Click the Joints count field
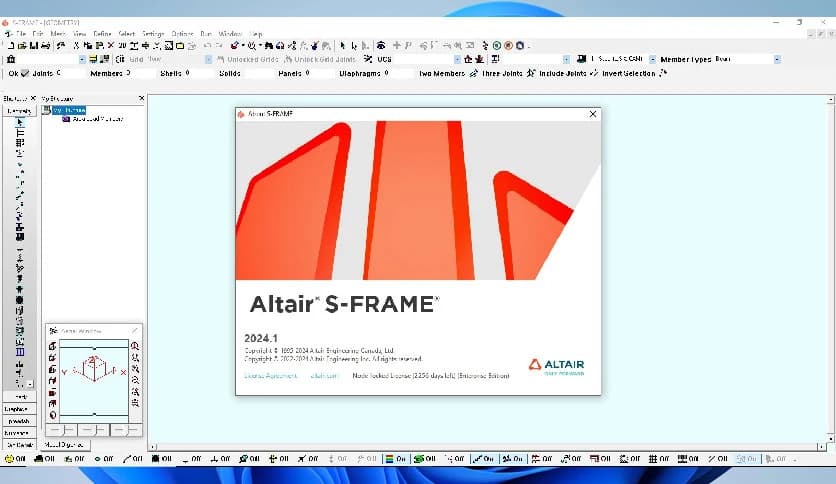Screen dimensions: 836x484 69,73
